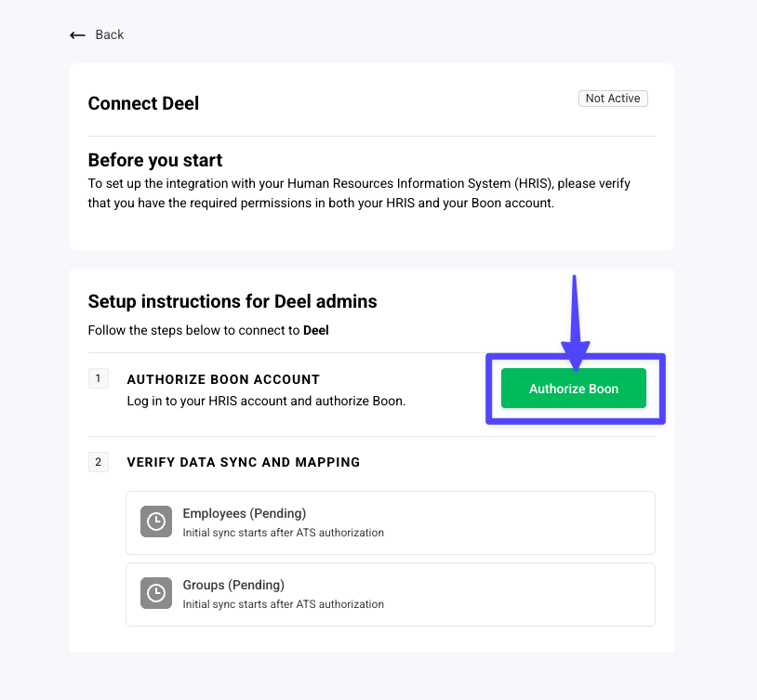The height and width of the screenshot is (700, 757).
Task: Click the Before you start heading
Action: [155, 160]
